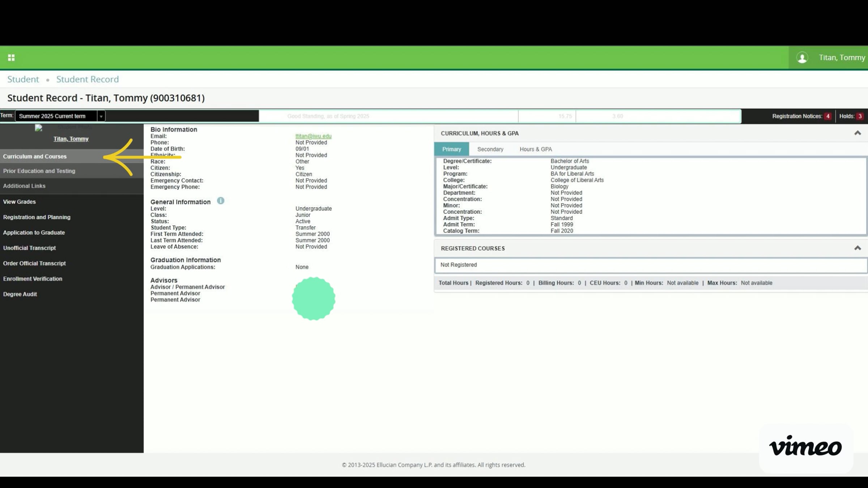The height and width of the screenshot is (488, 868).
Task: Click the user profile avatar icon
Action: [x=802, y=57]
